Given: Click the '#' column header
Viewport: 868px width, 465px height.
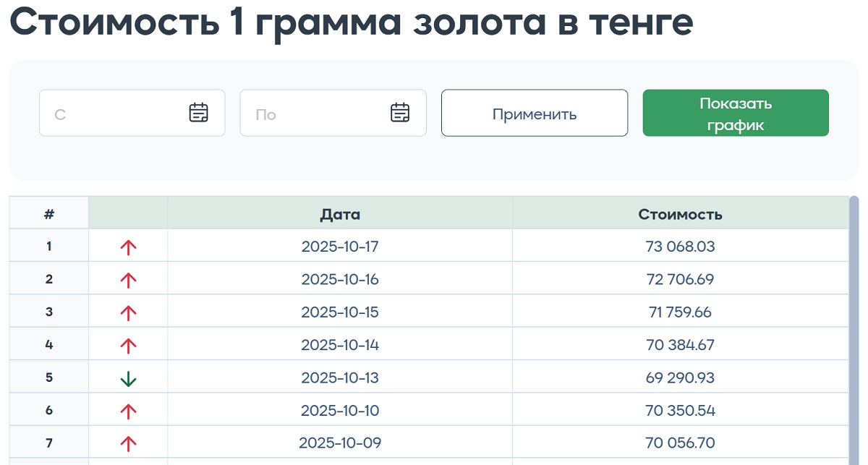Looking at the screenshot, I should click(x=49, y=214).
